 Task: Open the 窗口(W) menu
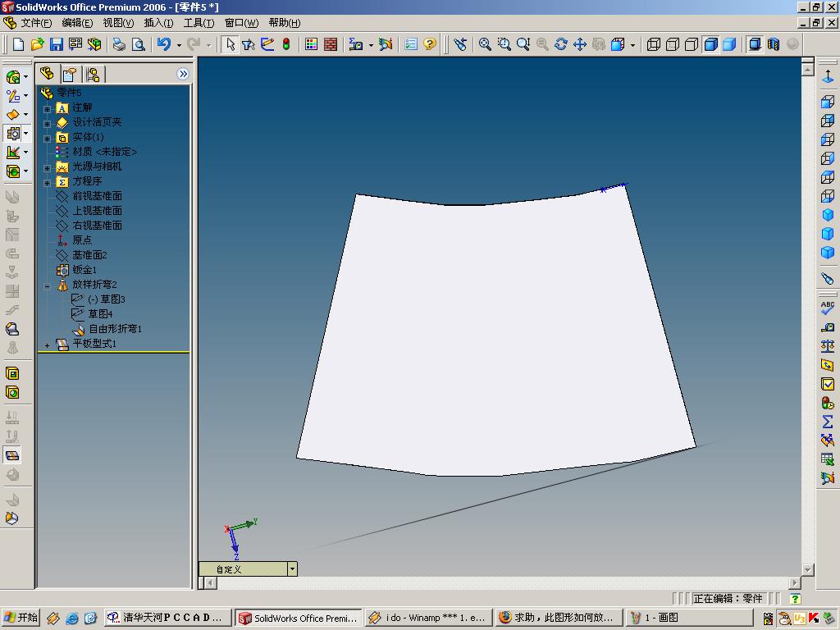241,22
